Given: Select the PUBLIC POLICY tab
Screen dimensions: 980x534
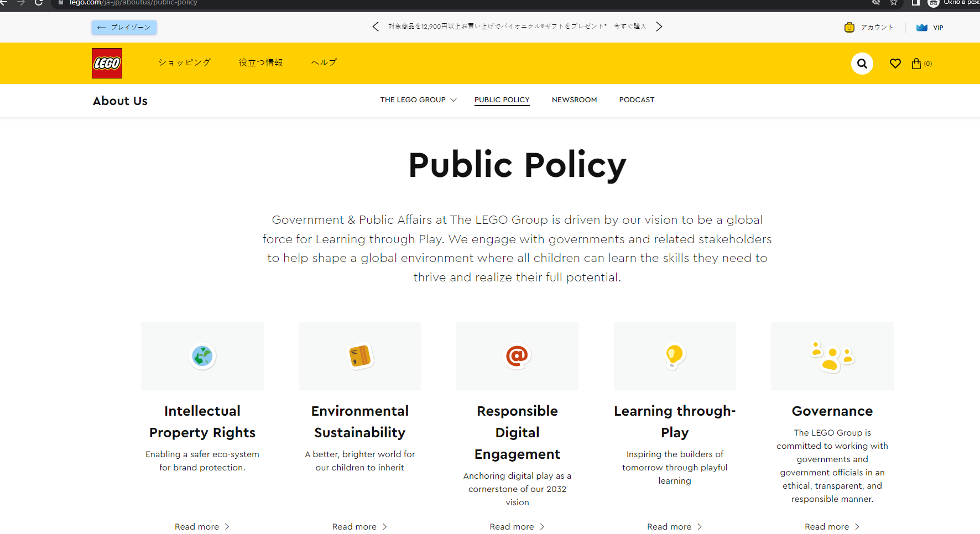Looking at the screenshot, I should coord(502,100).
